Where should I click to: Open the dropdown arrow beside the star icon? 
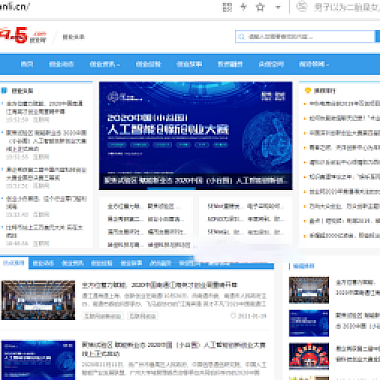click(278, 7)
